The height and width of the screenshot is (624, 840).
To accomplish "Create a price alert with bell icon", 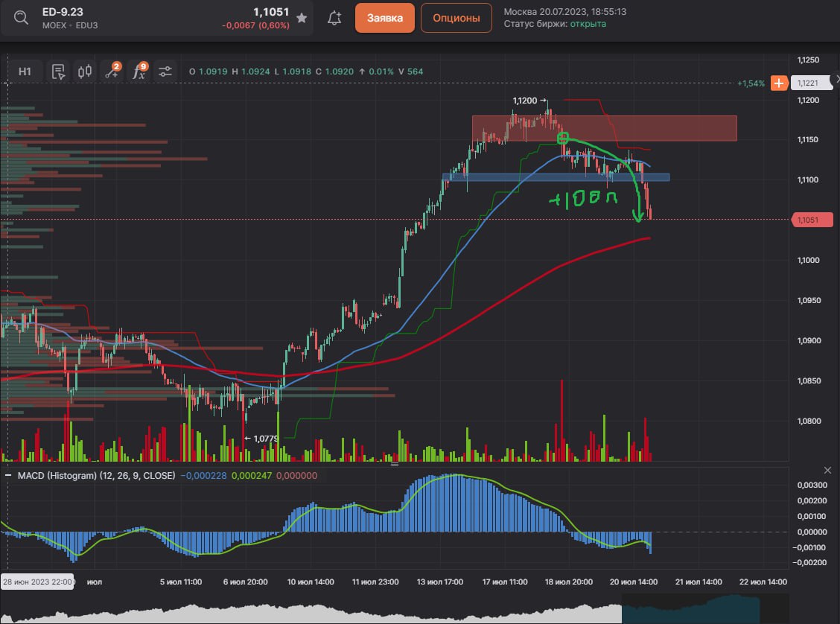I will coord(334,18).
